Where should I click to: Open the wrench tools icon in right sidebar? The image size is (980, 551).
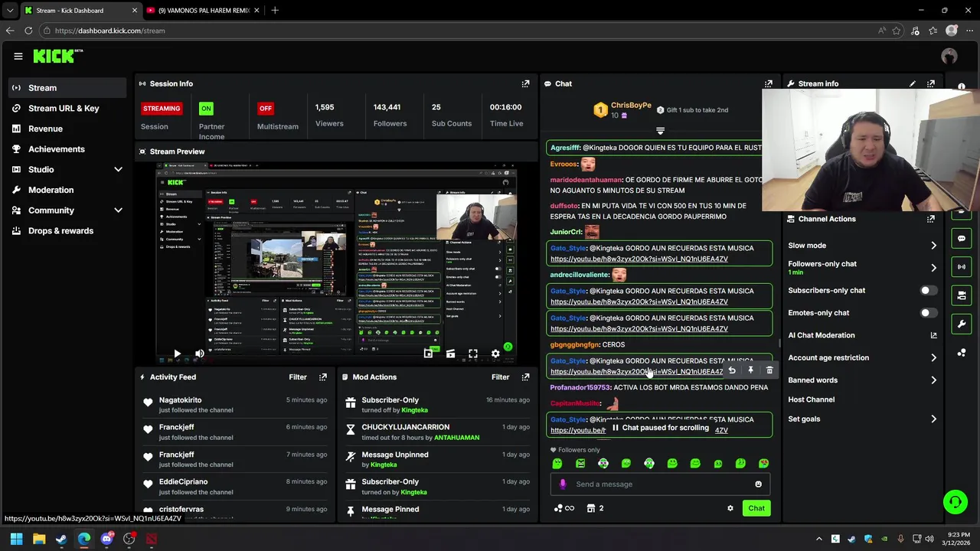coord(962,324)
